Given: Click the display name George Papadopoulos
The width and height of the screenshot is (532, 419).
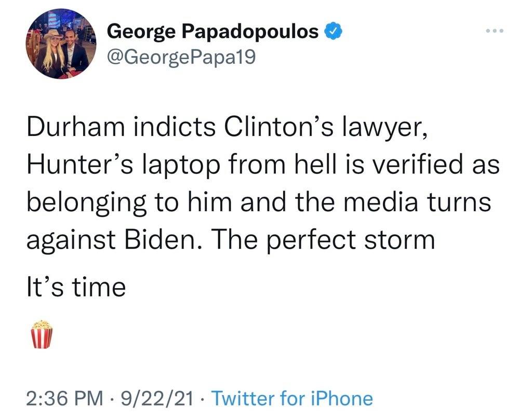Looking at the screenshot, I should pyautogui.click(x=212, y=32).
